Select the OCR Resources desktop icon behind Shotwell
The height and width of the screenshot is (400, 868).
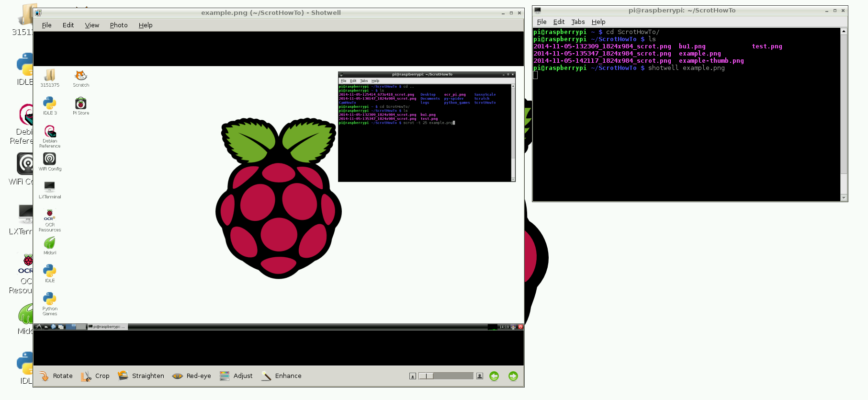click(22, 274)
